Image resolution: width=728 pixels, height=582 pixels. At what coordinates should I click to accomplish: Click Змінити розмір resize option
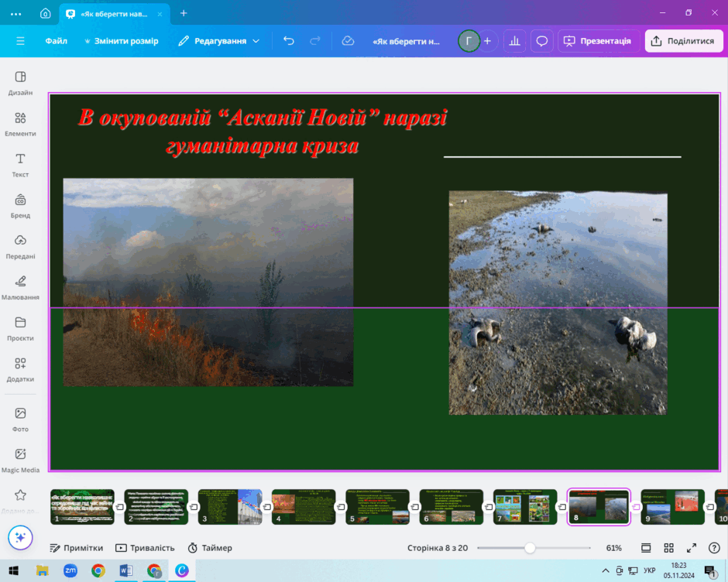coord(121,41)
